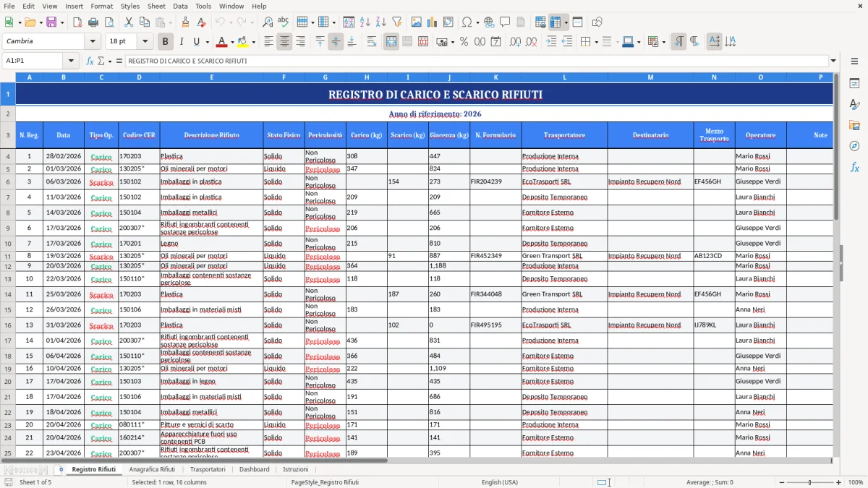Insert a comment
The image size is (868, 488).
click(505, 22)
